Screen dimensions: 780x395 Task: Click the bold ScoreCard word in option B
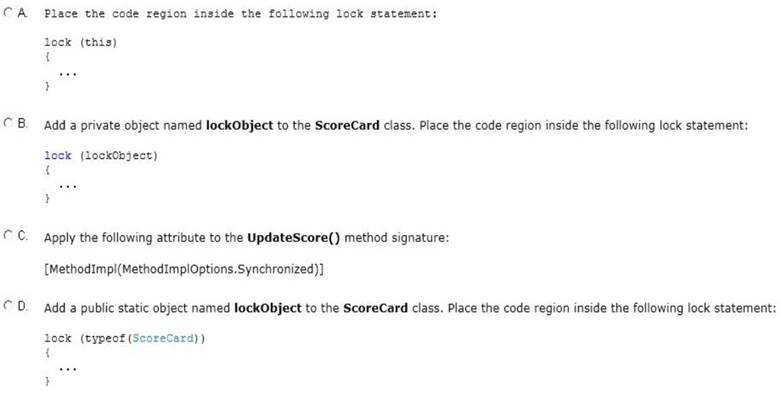[x=348, y=125]
